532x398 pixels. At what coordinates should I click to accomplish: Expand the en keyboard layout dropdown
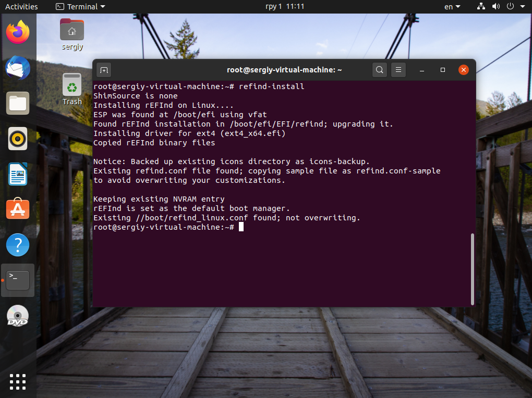click(x=452, y=6)
